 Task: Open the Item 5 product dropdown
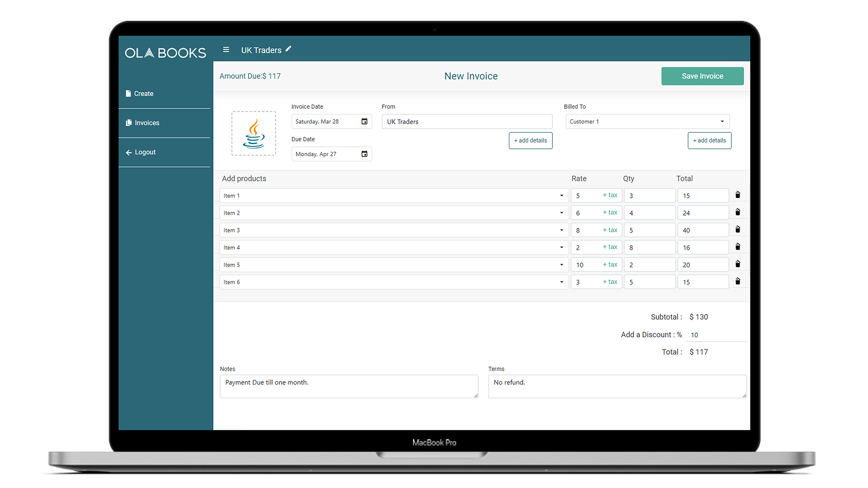pyautogui.click(x=561, y=265)
